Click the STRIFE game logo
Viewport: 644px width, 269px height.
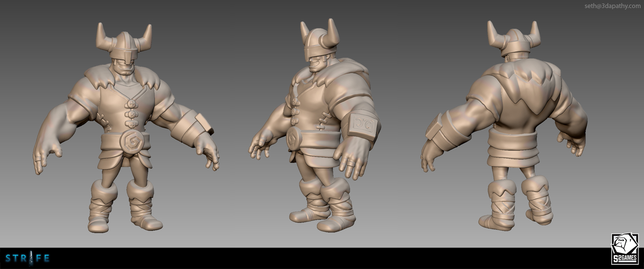(27, 258)
